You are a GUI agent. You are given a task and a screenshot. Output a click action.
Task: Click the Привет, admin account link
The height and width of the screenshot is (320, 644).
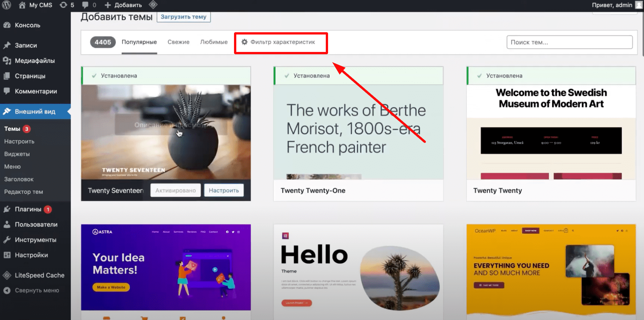[x=612, y=5]
